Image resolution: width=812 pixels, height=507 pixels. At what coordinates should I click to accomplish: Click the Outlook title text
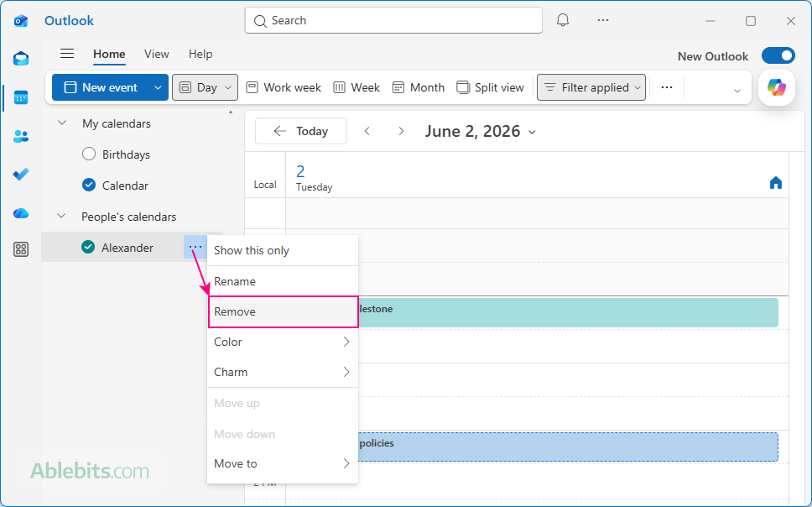pos(69,21)
